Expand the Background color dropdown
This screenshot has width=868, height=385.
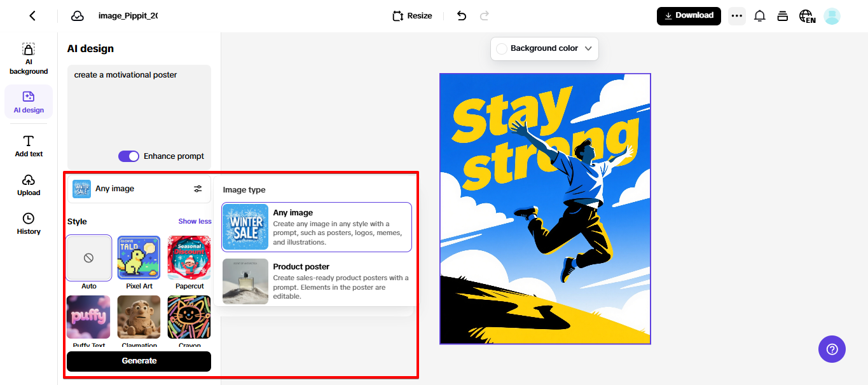coord(588,48)
